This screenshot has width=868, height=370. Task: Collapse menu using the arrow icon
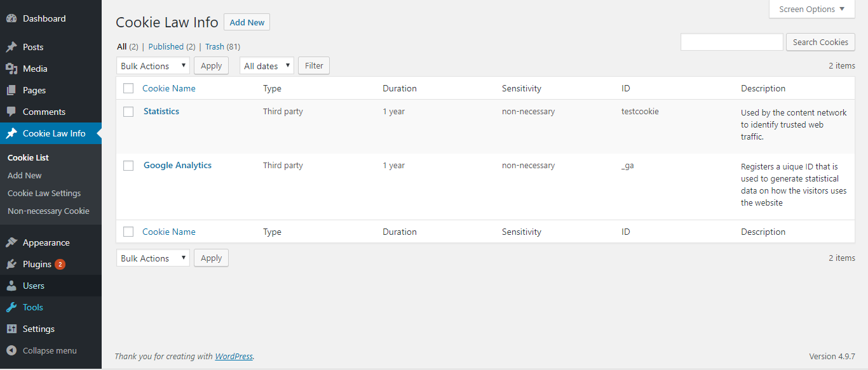[11, 350]
